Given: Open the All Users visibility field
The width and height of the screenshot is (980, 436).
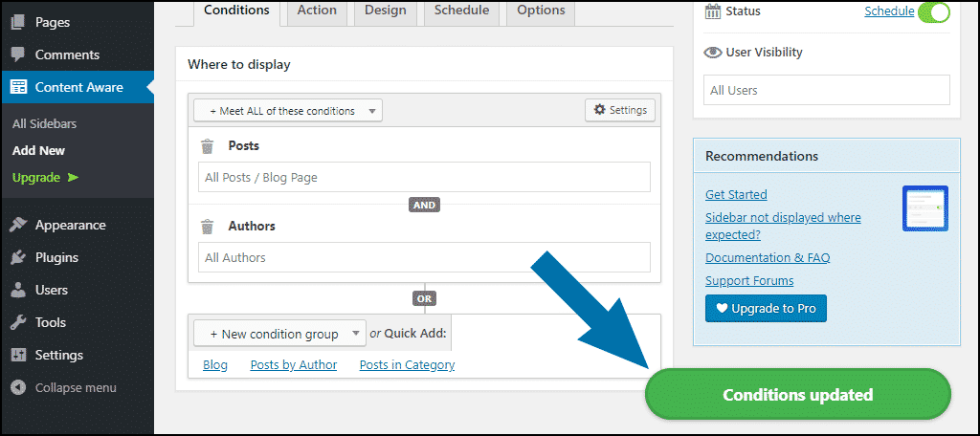Looking at the screenshot, I should pos(826,90).
